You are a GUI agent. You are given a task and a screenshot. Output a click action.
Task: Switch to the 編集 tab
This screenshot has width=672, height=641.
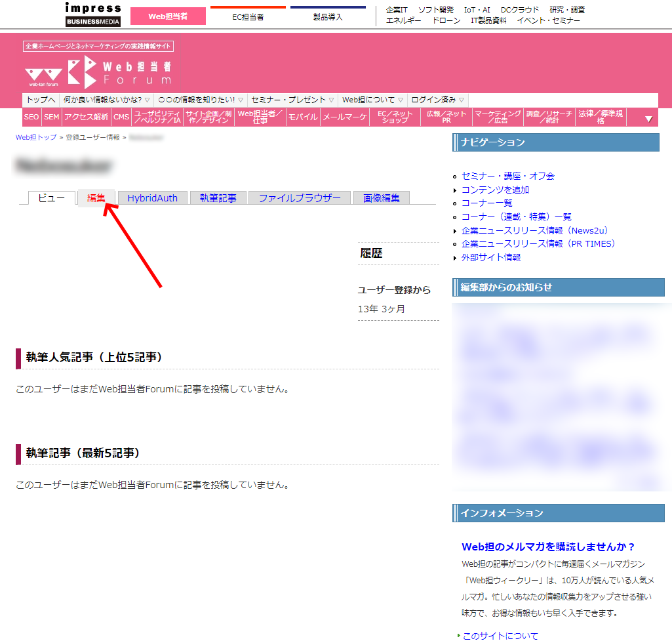96,198
